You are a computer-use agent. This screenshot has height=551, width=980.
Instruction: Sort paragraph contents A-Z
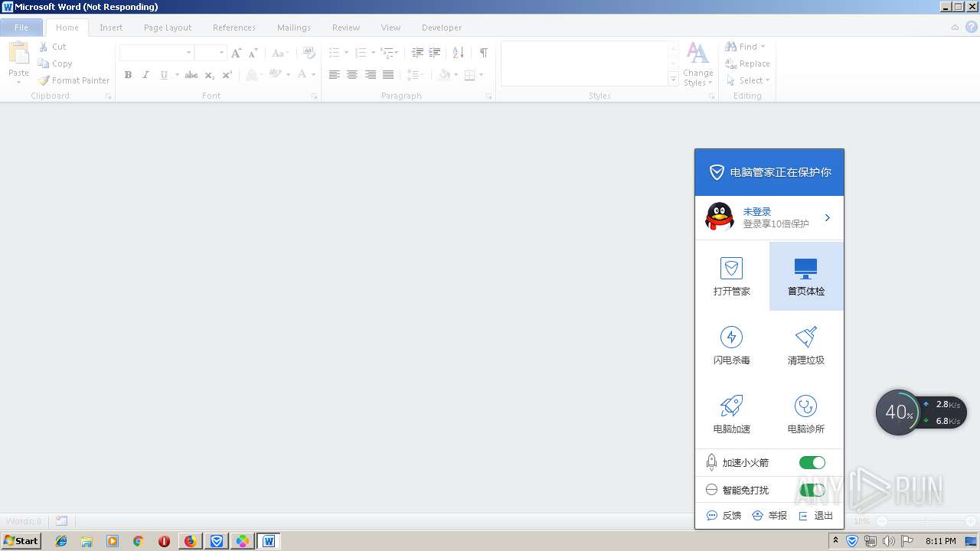click(x=458, y=53)
